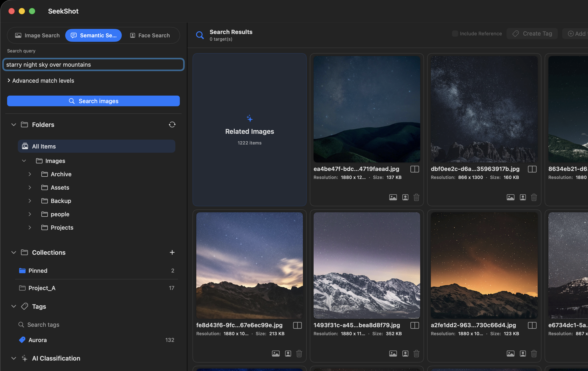Image resolution: width=588 pixels, height=371 pixels.
Task: Select All Items in folders
Action: coord(96,146)
